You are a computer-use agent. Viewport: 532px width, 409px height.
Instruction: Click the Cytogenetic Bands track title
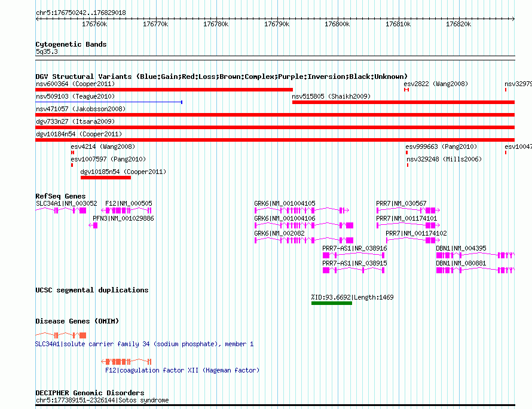coord(71,44)
